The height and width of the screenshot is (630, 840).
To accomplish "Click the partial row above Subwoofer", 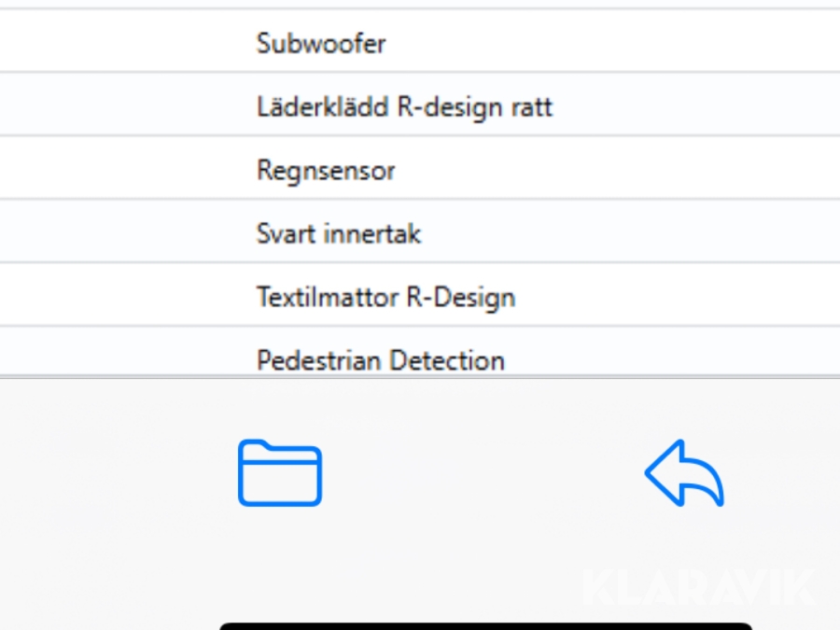I will pyautogui.click(x=420, y=4).
